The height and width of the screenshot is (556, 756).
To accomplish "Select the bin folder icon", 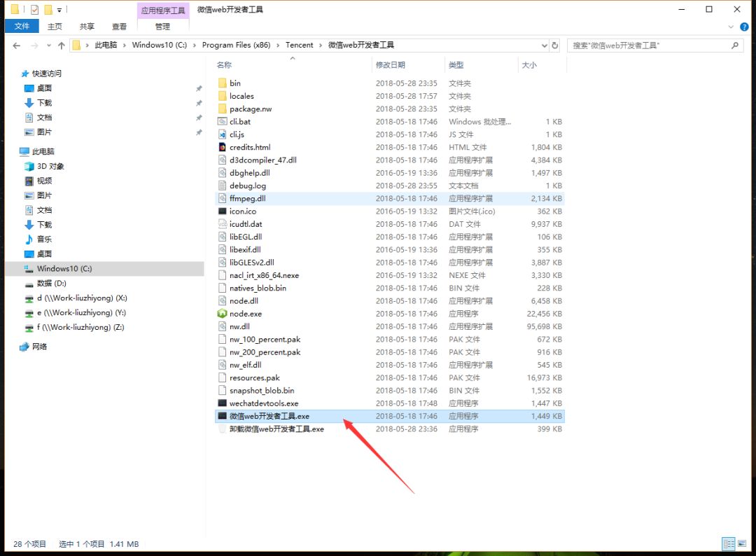I will [x=222, y=83].
